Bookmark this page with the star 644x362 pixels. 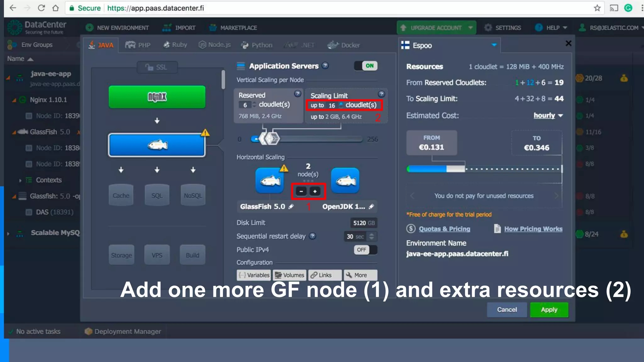pyautogui.click(x=597, y=8)
